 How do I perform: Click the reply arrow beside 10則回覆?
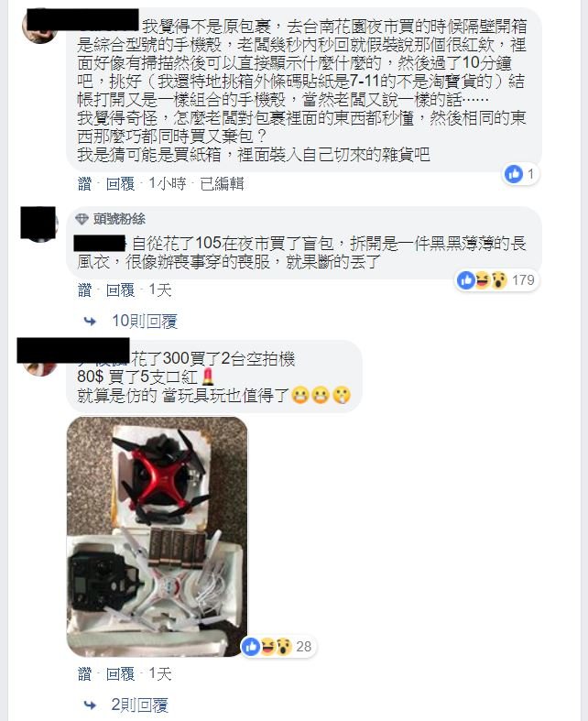90,322
